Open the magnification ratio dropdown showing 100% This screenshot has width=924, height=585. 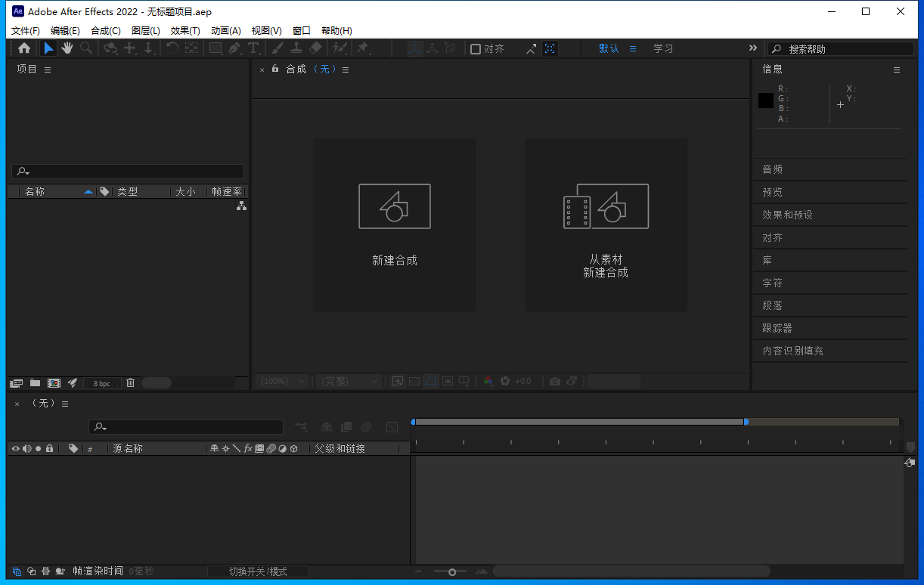pyautogui.click(x=281, y=381)
